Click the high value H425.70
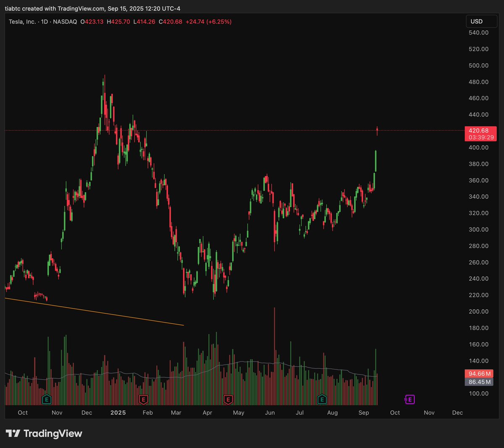504x448 pixels. point(118,21)
